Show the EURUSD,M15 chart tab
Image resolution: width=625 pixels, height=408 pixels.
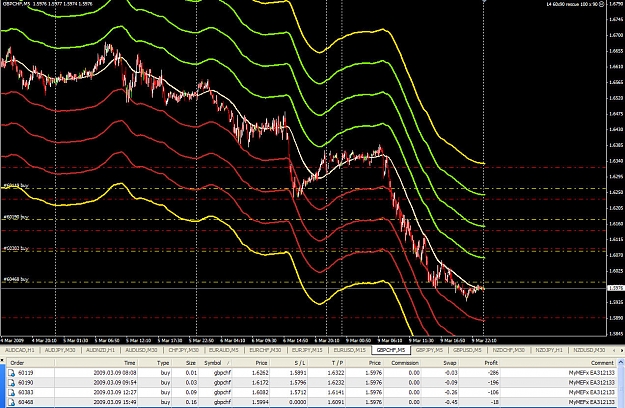(349, 350)
